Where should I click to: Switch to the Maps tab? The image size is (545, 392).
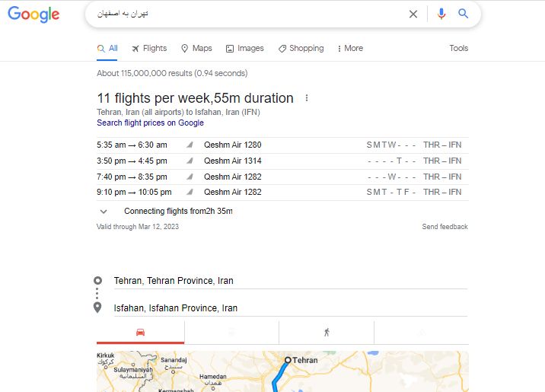click(196, 48)
